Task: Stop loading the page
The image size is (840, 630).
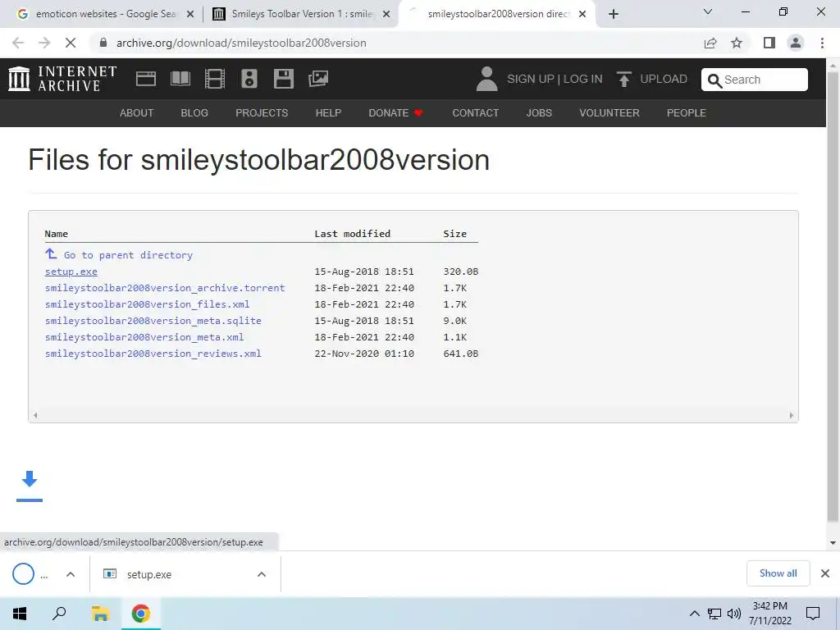Action: coord(71,43)
